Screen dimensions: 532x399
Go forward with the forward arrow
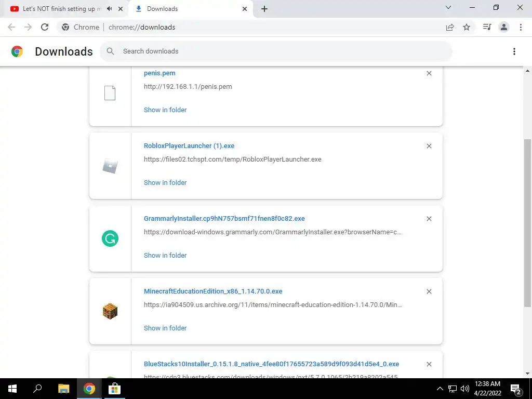click(x=28, y=27)
